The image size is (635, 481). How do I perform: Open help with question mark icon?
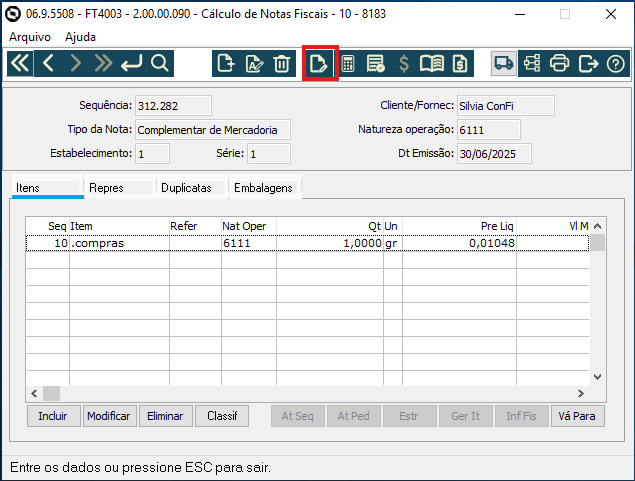pyautogui.click(x=616, y=64)
